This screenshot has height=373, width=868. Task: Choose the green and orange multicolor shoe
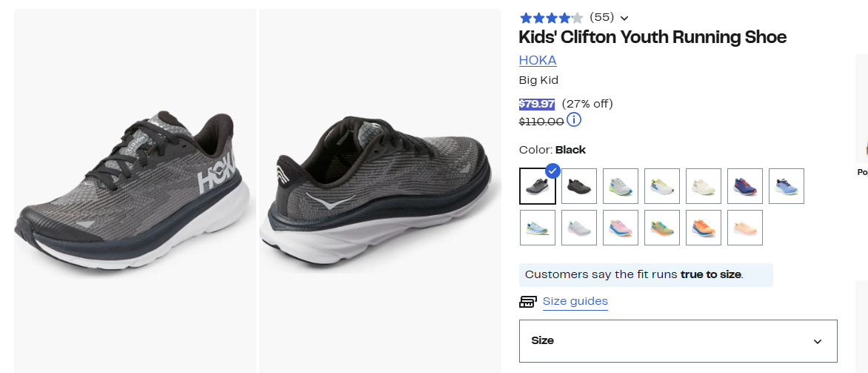(x=662, y=228)
